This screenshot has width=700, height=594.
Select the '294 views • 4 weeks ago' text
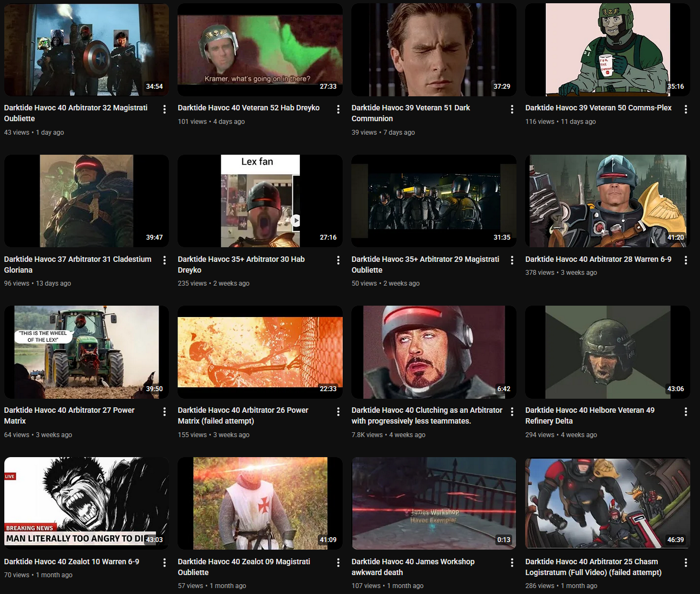[561, 435]
